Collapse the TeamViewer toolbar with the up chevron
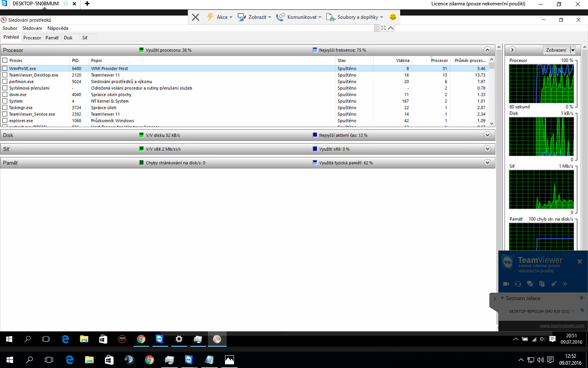The height and width of the screenshot is (368, 588). click(391, 28)
